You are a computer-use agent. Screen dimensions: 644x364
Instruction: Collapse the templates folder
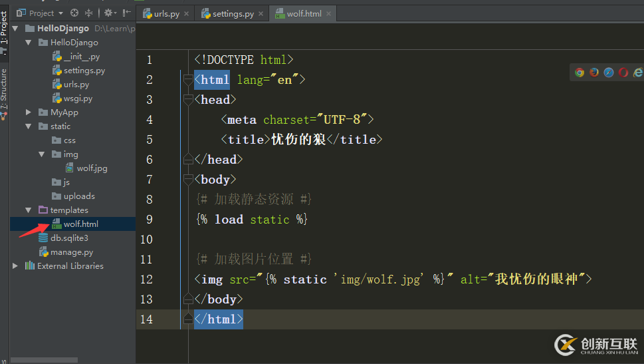click(29, 210)
